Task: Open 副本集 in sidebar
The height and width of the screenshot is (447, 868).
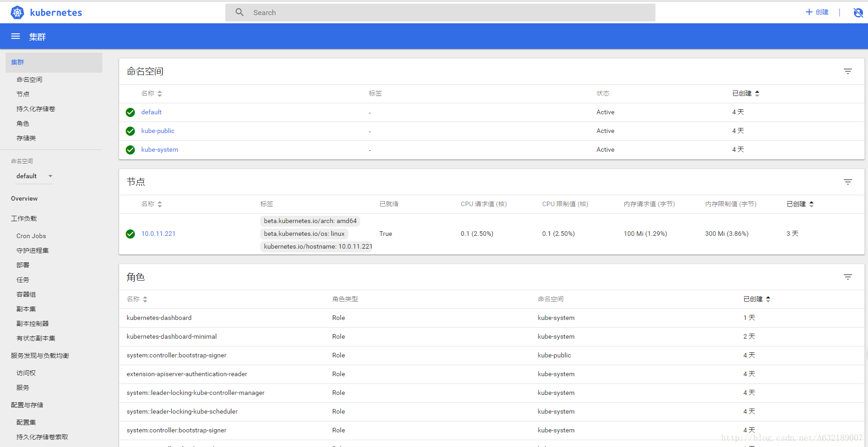Action: (26, 309)
